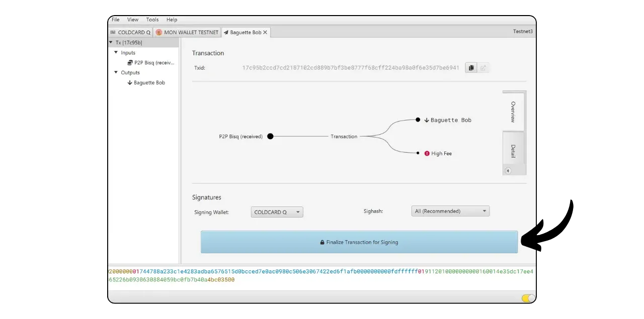644x319 pixels.
Task: Click the Baguette Bob output arrow in tree
Action: pyautogui.click(x=130, y=83)
